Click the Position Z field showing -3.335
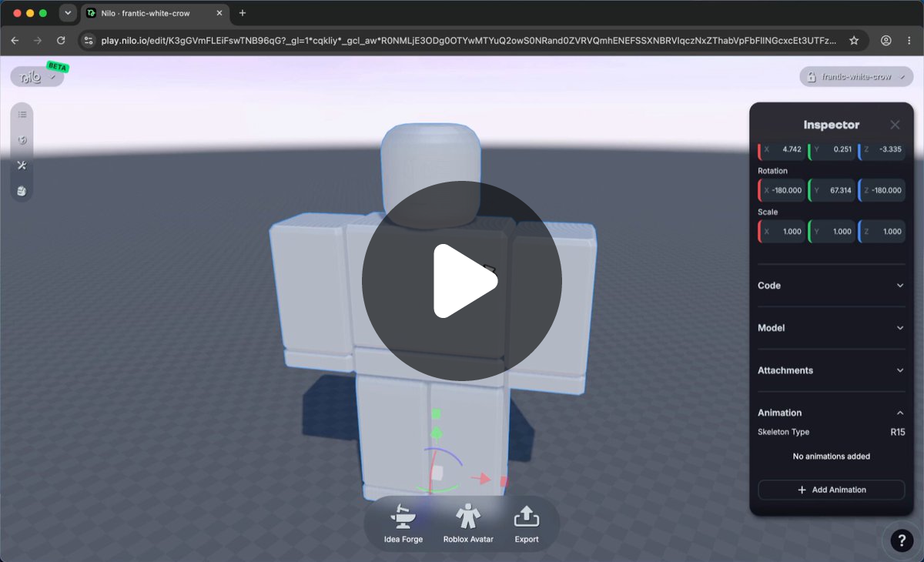Screen dimensions: 924x562 [x=882, y=149]
